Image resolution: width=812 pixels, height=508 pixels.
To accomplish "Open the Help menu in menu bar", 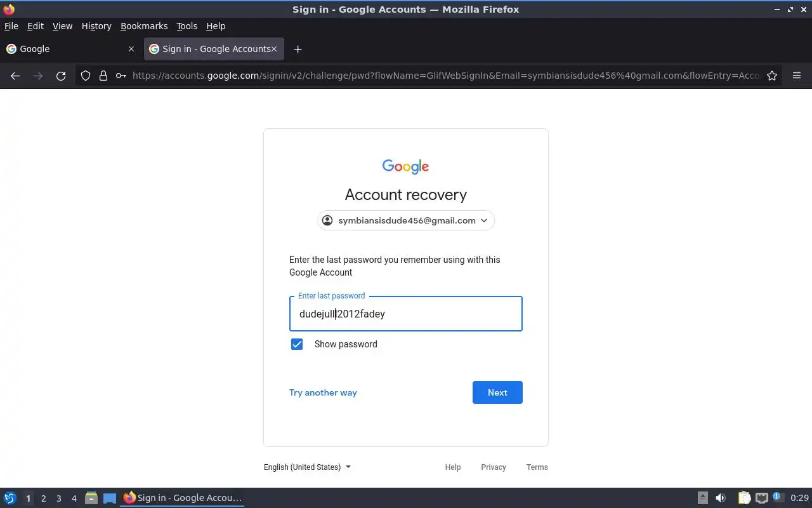I will coord(216,26).
